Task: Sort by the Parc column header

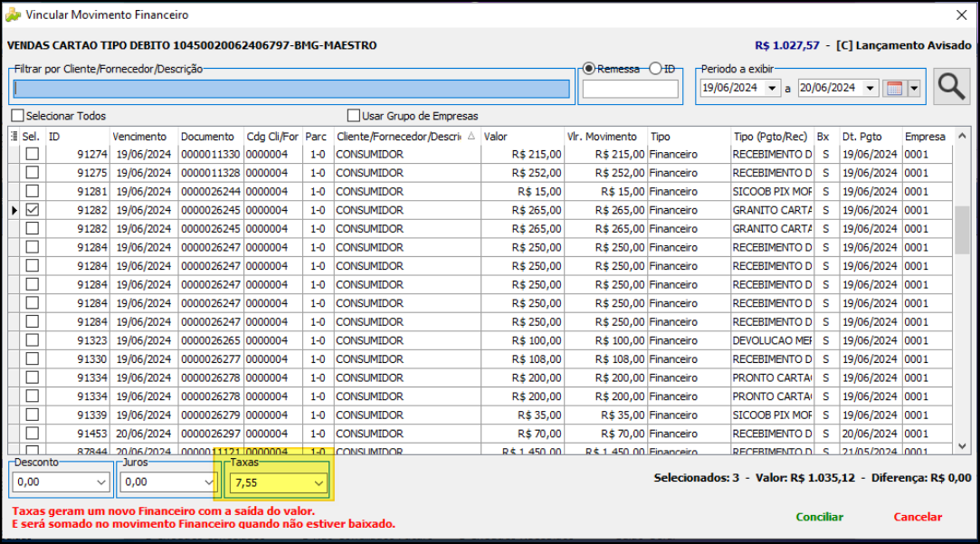Action: tap(318, 137)
